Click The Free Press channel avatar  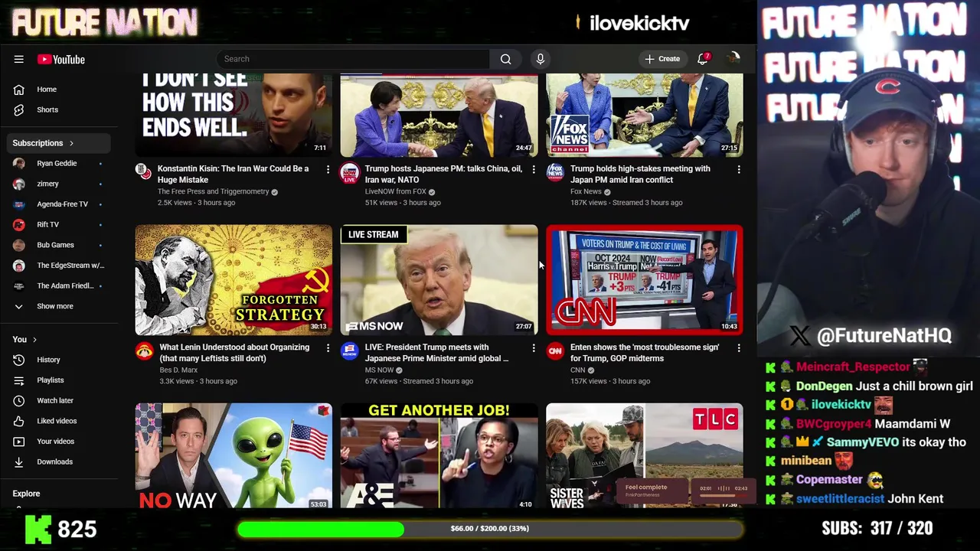[x=144, y=171]
